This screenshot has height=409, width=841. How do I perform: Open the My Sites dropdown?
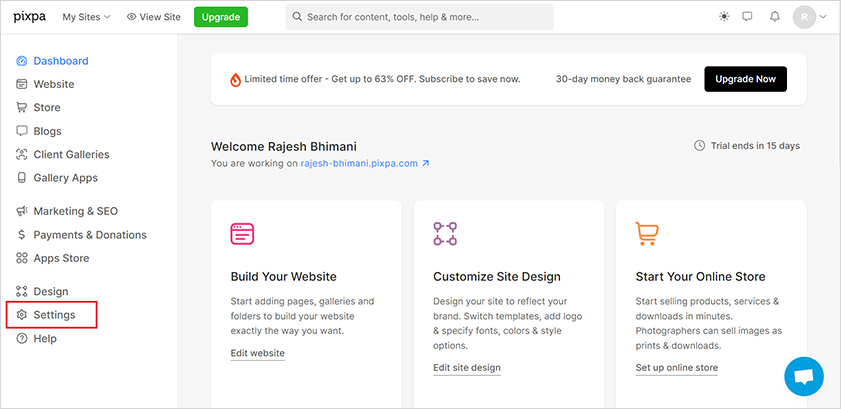click(86, 17)
